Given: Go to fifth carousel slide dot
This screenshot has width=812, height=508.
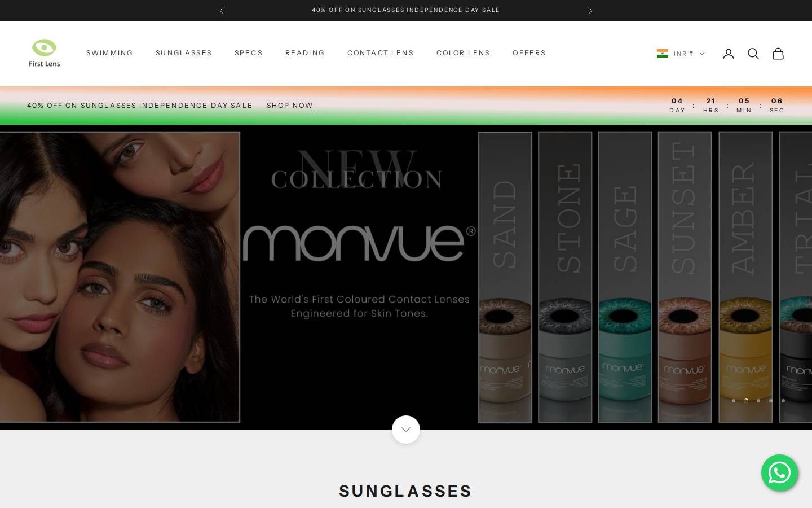Looking at the screenshot, I should point(783,401).
